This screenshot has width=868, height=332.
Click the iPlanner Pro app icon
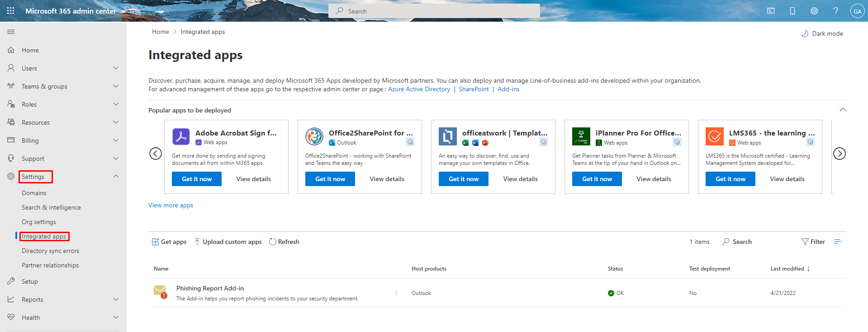pyautogui.click(x=581, y=136)
